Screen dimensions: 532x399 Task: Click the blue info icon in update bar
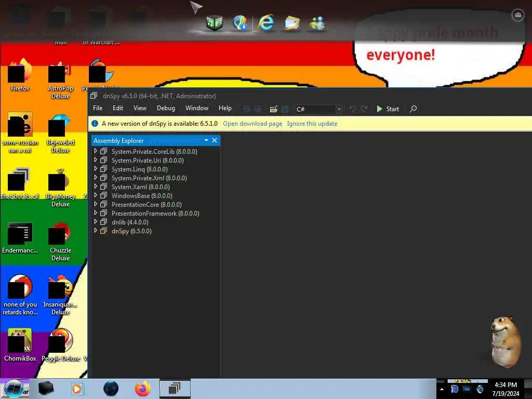(x=95, y=124)
